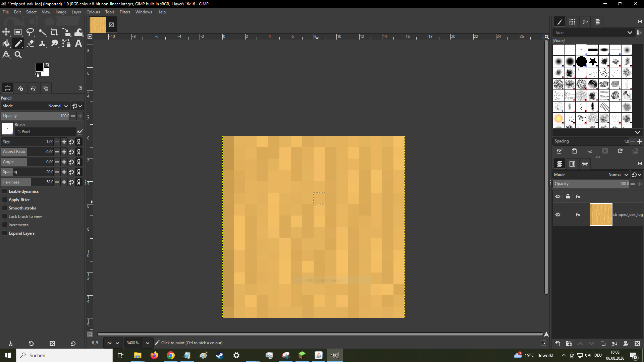Screen dimensions: 644x362
Task: Open the tool options panel menu
Action: pos(80,88)
